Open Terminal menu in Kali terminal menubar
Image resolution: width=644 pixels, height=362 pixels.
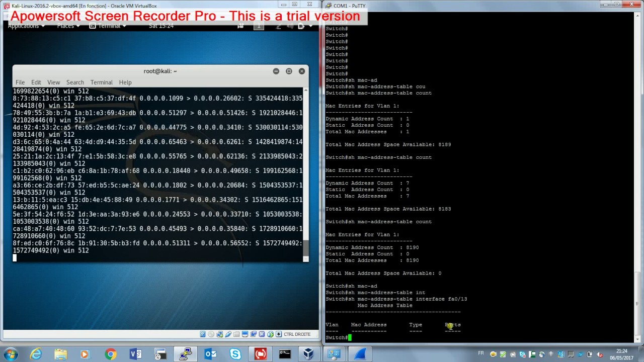tap(102, 82)
